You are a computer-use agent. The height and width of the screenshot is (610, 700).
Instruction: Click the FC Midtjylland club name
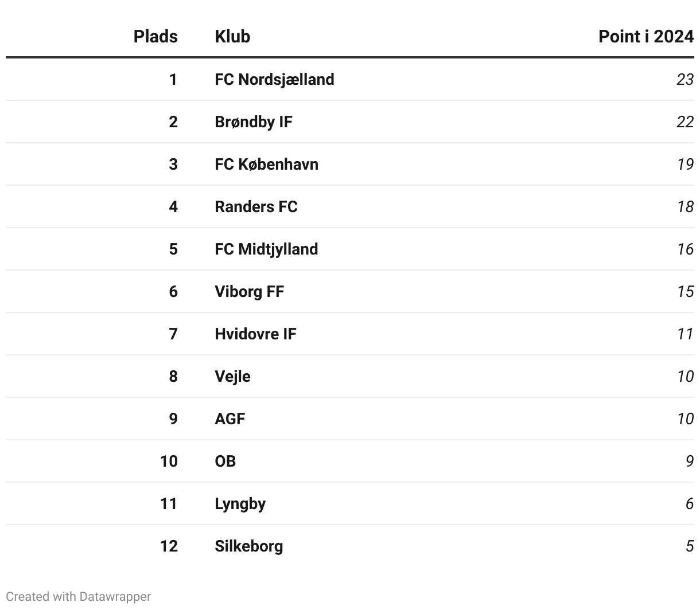coord(266,249)
